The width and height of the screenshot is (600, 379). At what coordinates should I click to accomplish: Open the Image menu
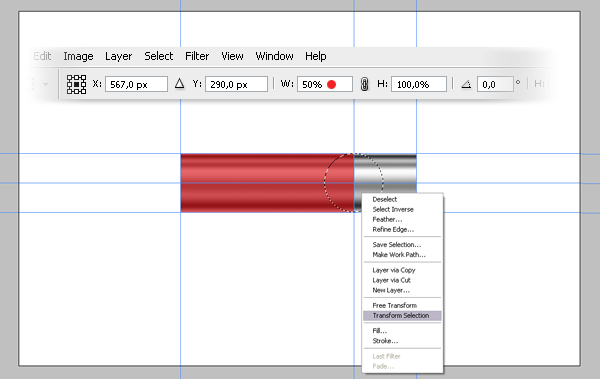pyautogui.click(x=78, y=56)
